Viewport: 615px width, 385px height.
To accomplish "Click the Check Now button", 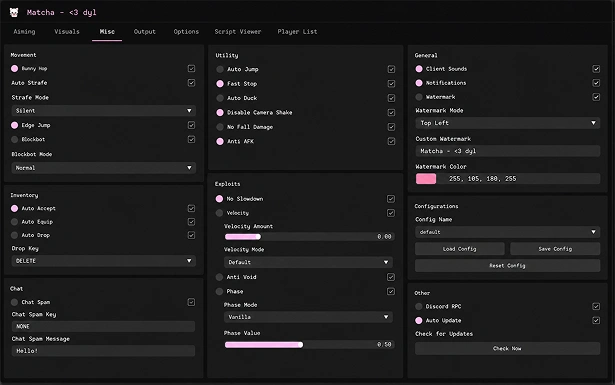I will [x=508, y=349].
